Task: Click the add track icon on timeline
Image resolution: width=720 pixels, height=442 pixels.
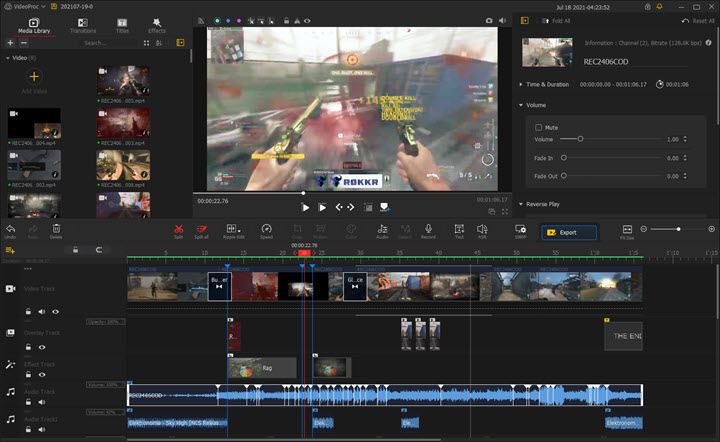Action: (10, 250)
